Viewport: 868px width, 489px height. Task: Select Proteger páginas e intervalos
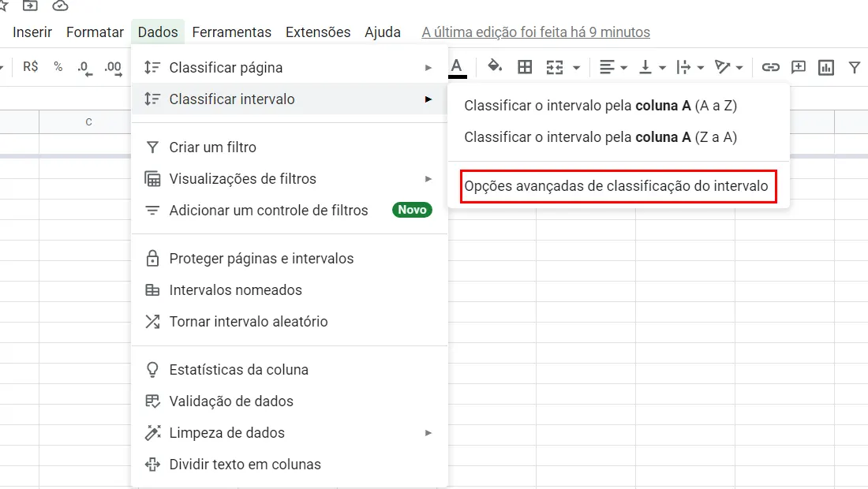pyautogui.click(x=289, y=259)
